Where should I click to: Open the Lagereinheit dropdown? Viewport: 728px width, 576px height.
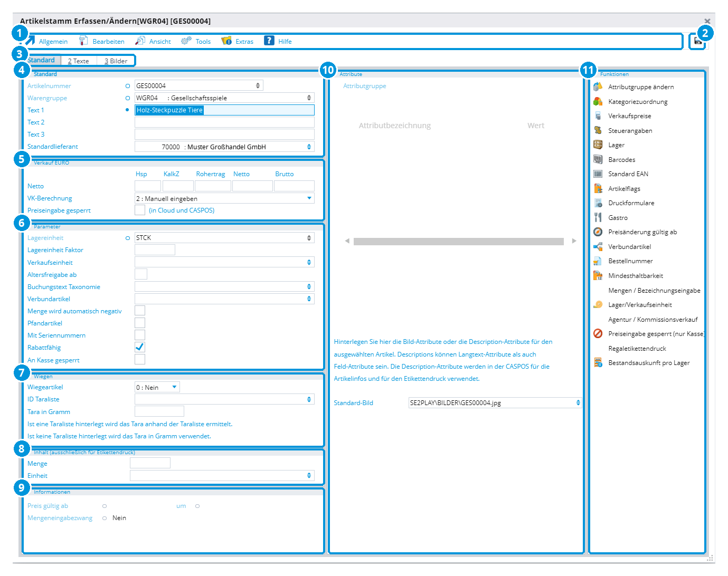coord(309,238)
